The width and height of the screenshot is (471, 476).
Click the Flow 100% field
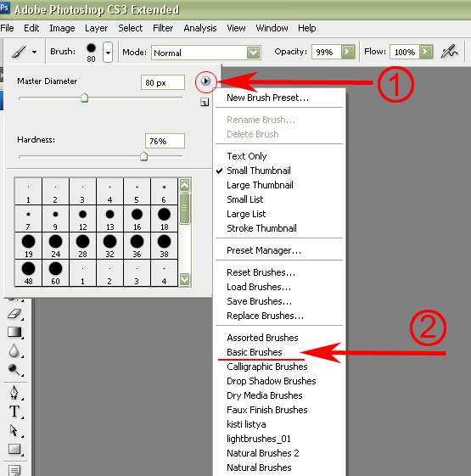(x=405, y=52)
